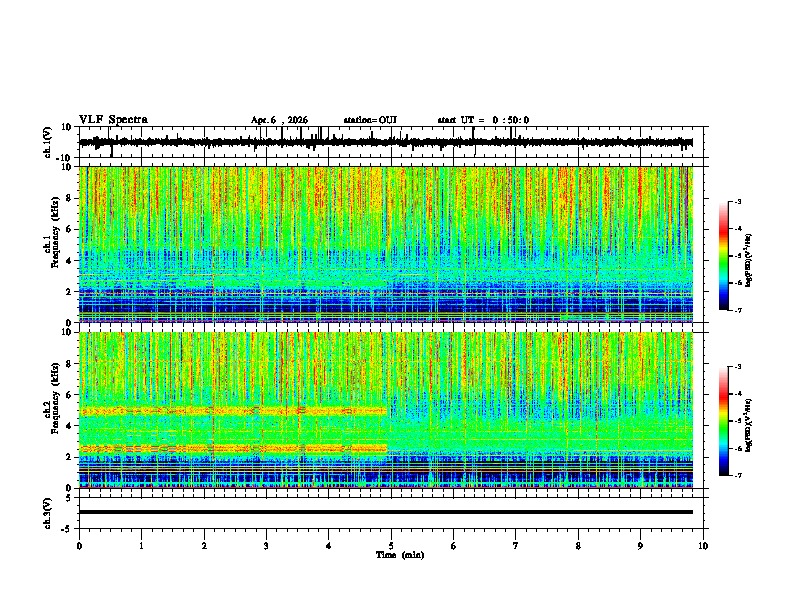Viewport: 792px width, 612px height.
Task: Click the ch.1 voltage waveform trace
Action: 386,142
